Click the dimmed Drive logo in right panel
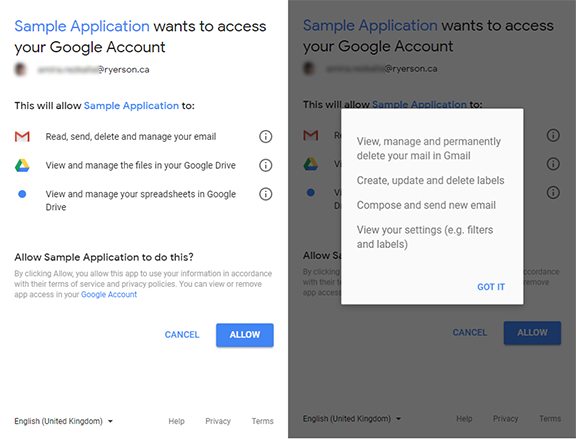Image resolution: width=576 pixels, height=439 pixels. click(x=311, y=164)
